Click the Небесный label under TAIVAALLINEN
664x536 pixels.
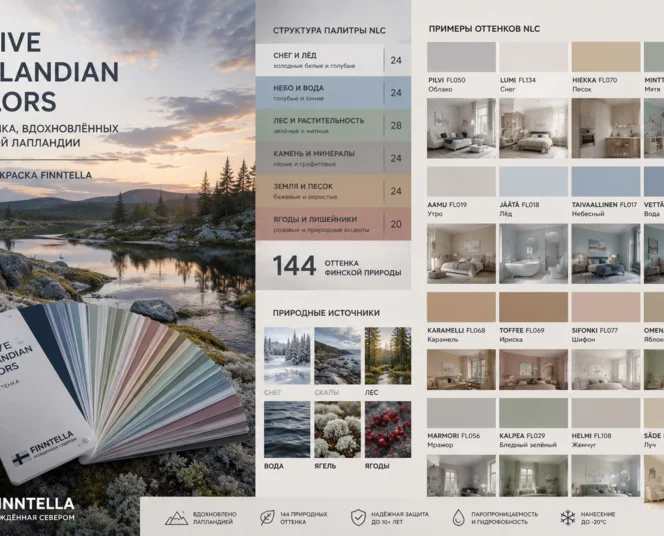tap(588, 214)
